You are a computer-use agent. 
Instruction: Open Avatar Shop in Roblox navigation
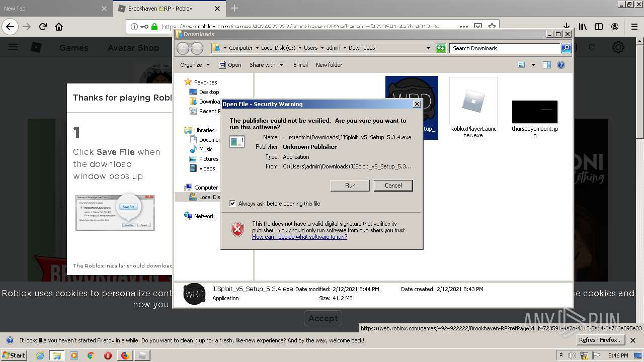133,48
